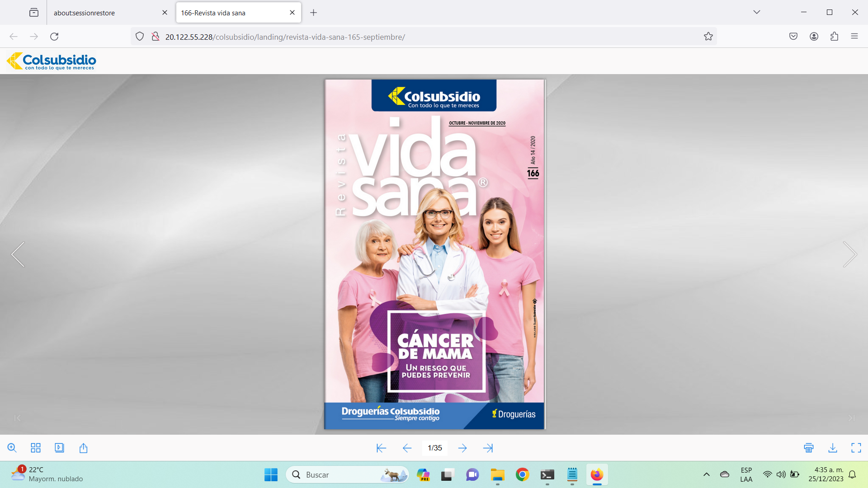Advance to next page in toolbar
The height and width of the screenshot is (488, 868).
click(x=462, y=448)
